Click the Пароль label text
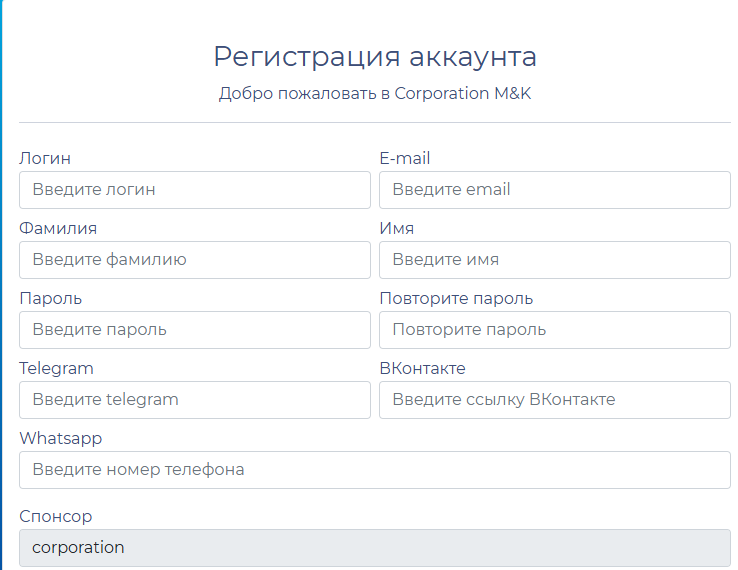Viewport: 738px width, 570px height. tap(51, 298)
